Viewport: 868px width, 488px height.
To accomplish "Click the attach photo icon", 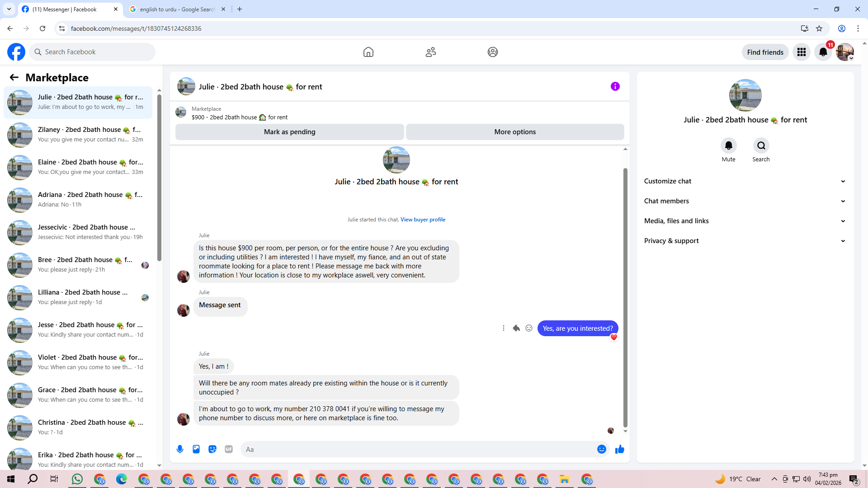I will coord(196,449).
